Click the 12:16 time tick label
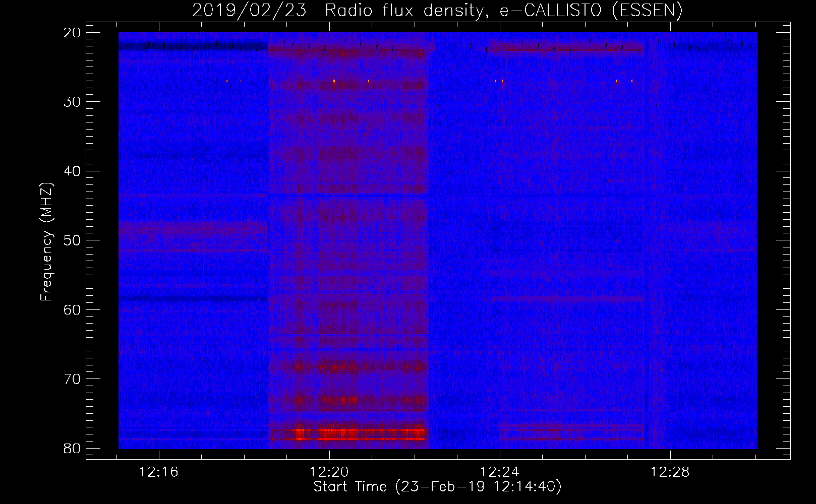Image resolution: width=816 pixels, height=504 pixels. point(159,472)
